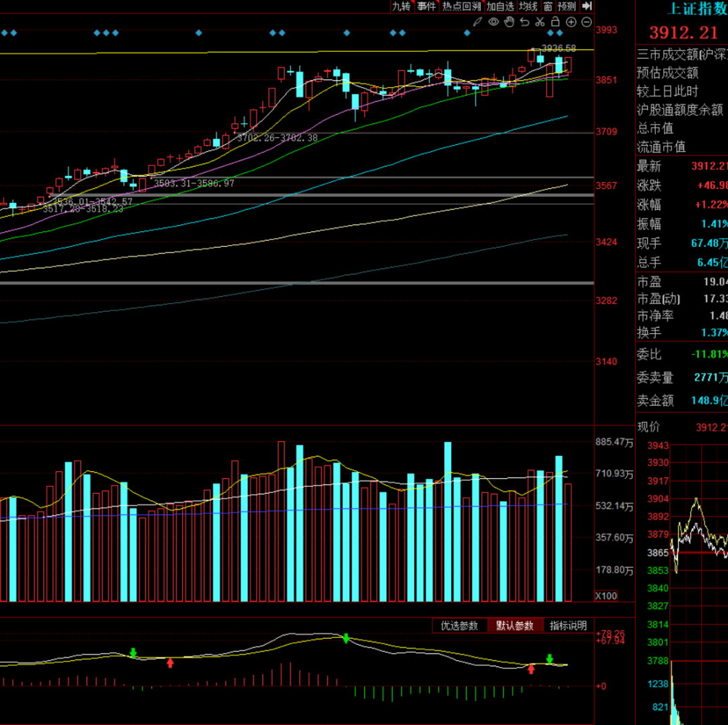Screen dimensions: 728x725
Task: Switch to 默认参数 default parameters
Action: pos(515,626)
